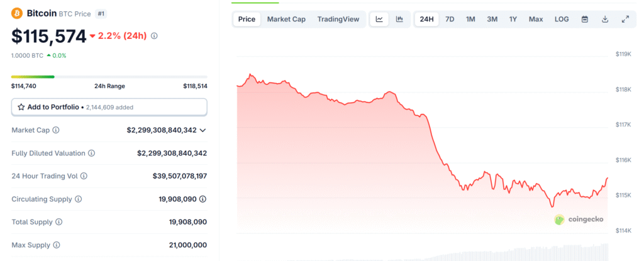
Task: Download chart data icon
Action: tap(605, 19)
